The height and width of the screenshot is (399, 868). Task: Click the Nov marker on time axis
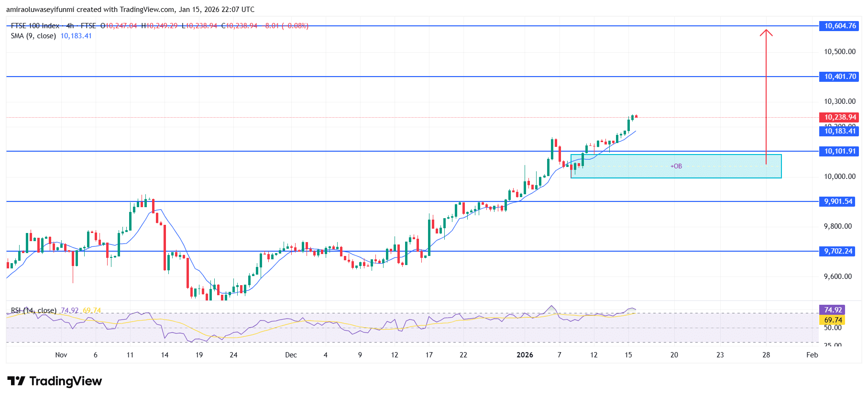(x=61, y=355)
